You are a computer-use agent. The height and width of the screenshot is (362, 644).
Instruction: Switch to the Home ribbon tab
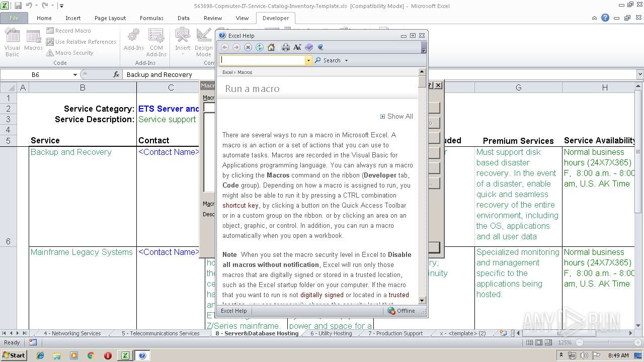[x=44, y=18]
